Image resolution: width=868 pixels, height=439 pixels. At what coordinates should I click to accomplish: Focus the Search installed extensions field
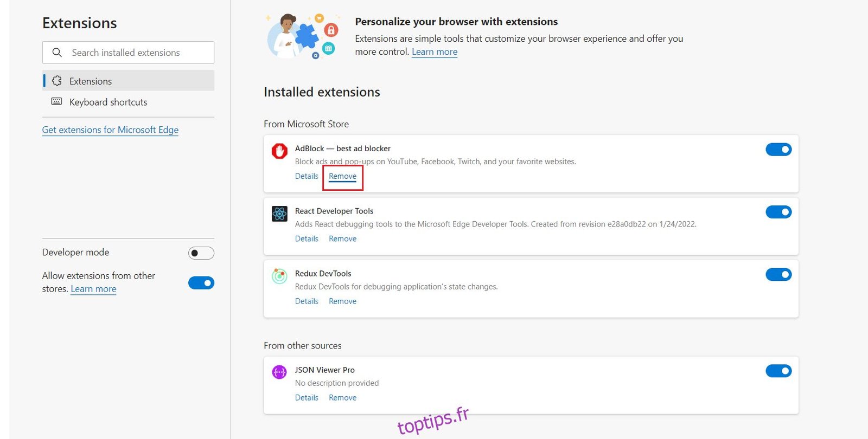(x=136, y=53)
